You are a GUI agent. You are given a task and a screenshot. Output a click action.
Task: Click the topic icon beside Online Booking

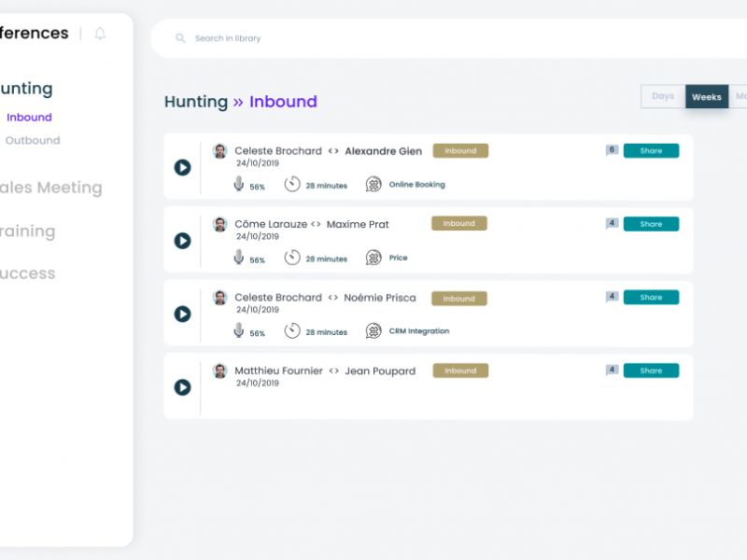click(373, 184)
